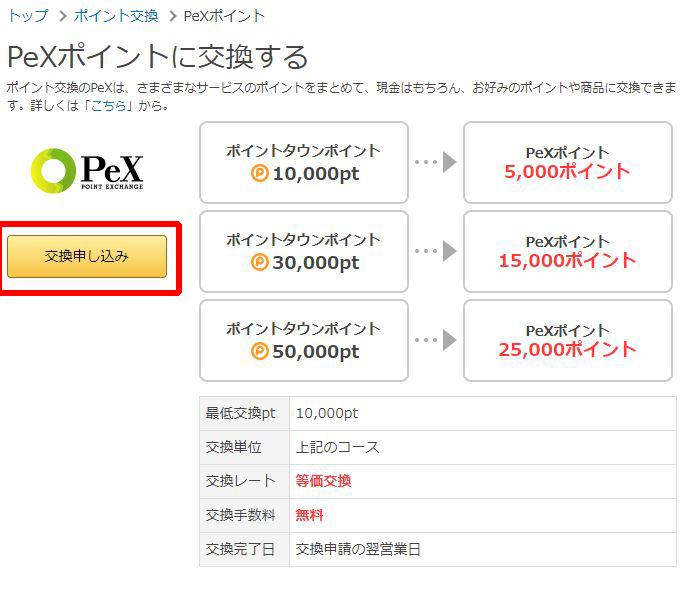The image size is (693, 595).
Task: Click the 10,000pt table value
Action: 327,413
